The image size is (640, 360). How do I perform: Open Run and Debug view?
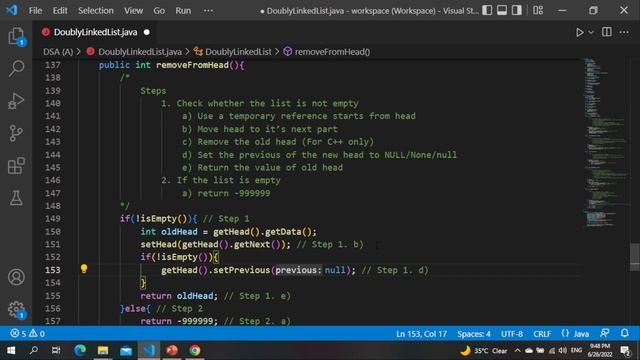click(16, 101)
